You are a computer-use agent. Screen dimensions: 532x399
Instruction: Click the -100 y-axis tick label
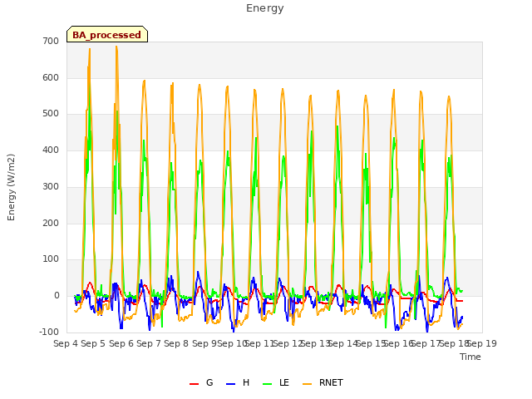(49, 332)
